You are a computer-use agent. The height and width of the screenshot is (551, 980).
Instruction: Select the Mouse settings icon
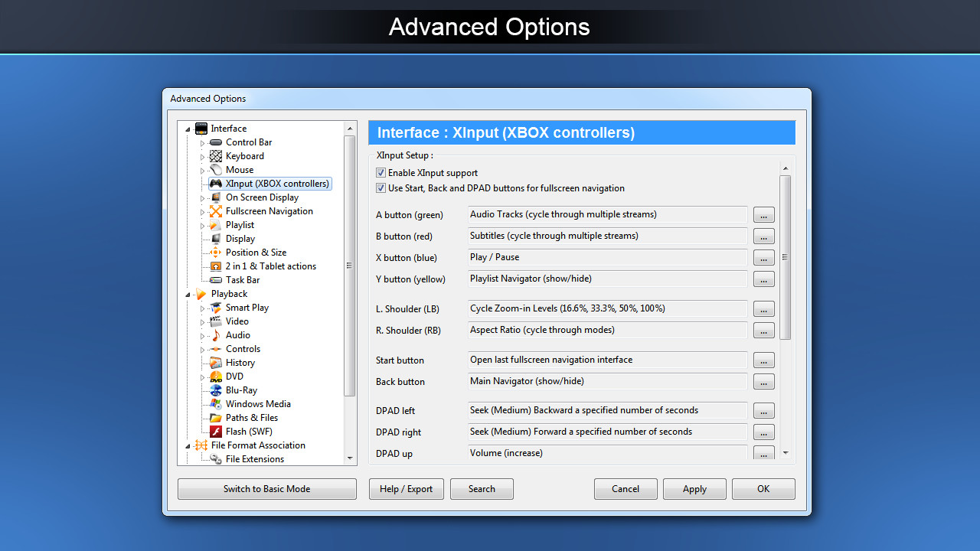click(x=215, y=169)
